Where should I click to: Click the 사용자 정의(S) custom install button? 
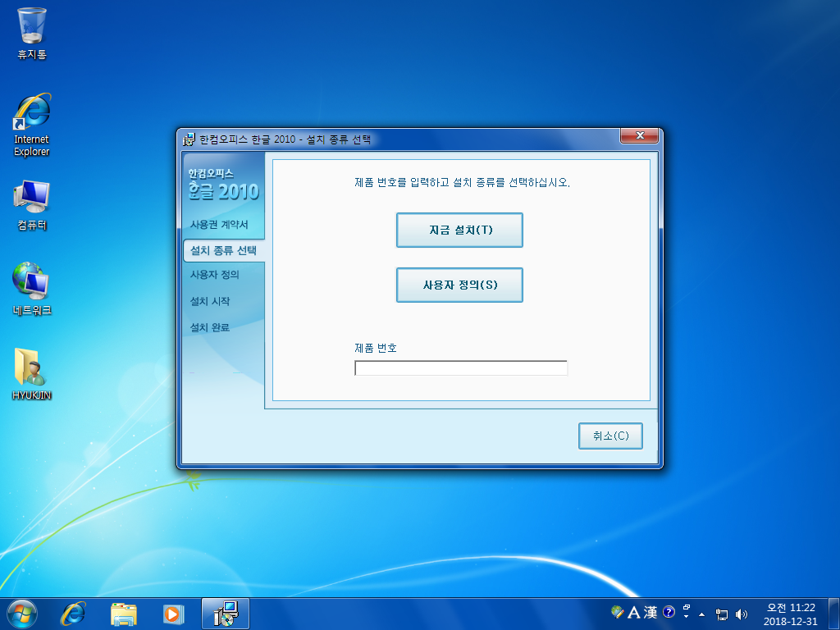click(459, 285)
